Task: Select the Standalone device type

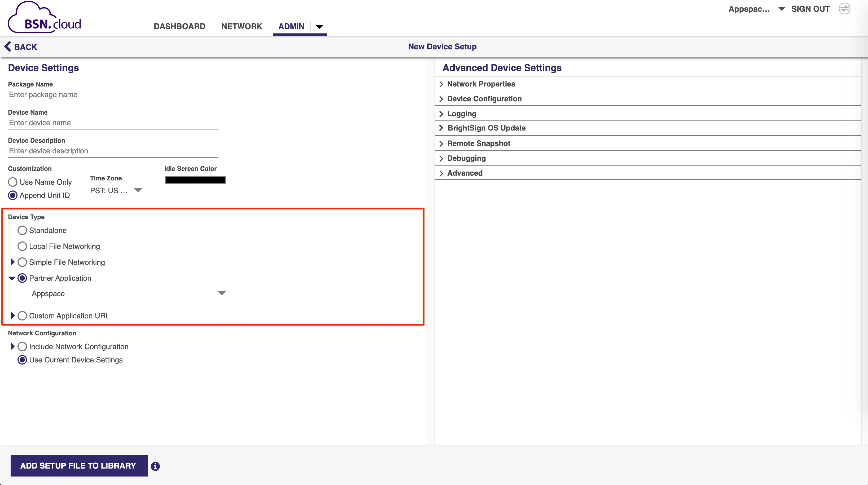Action: pyautogui.click(x=22, y=230)
